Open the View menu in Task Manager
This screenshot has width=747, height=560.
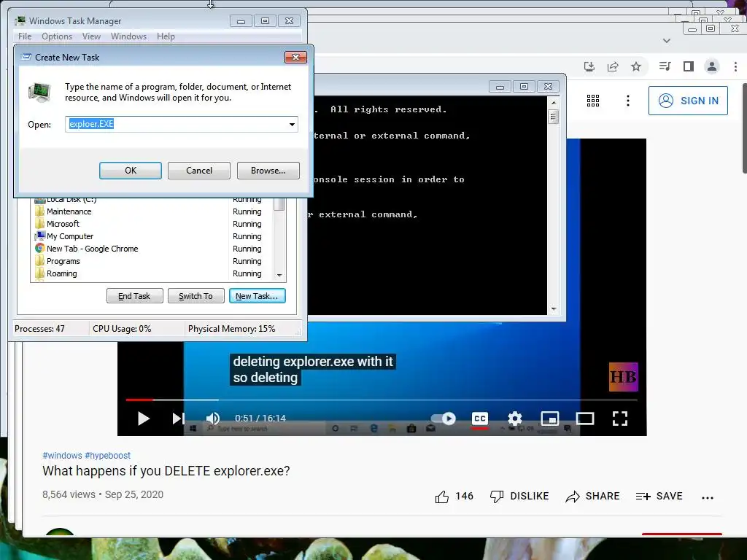click(91, 36)
